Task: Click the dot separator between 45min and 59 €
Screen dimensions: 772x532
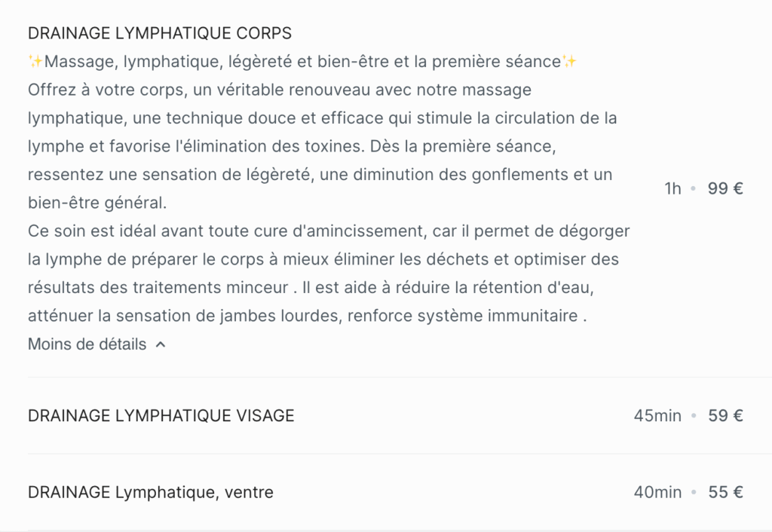Action: (694, 416)
